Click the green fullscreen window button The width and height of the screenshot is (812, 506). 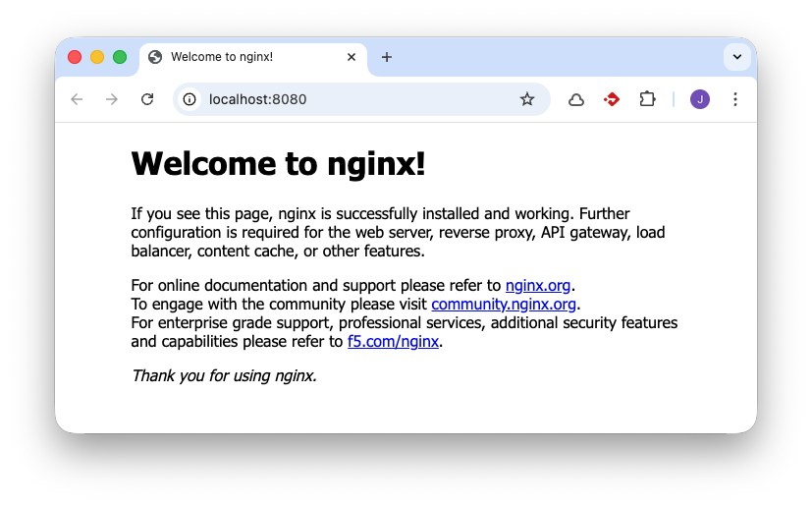coord(120,57)
